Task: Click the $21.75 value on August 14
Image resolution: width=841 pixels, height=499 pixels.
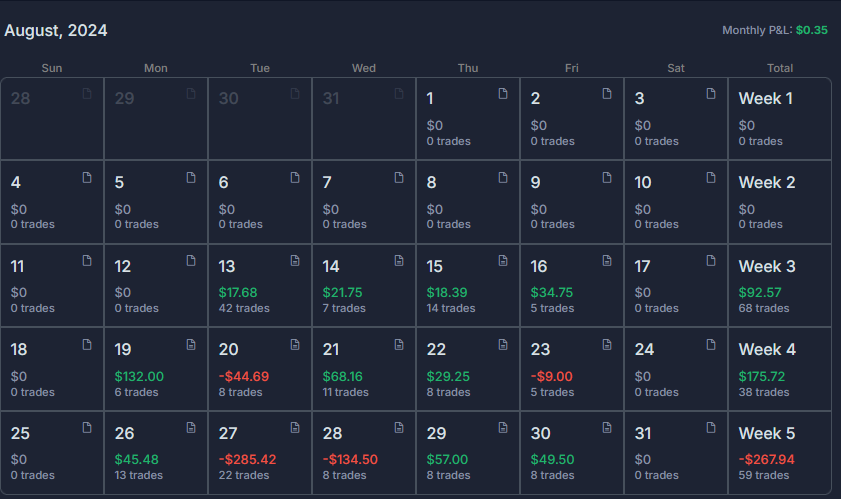Action: coord(342,293)
